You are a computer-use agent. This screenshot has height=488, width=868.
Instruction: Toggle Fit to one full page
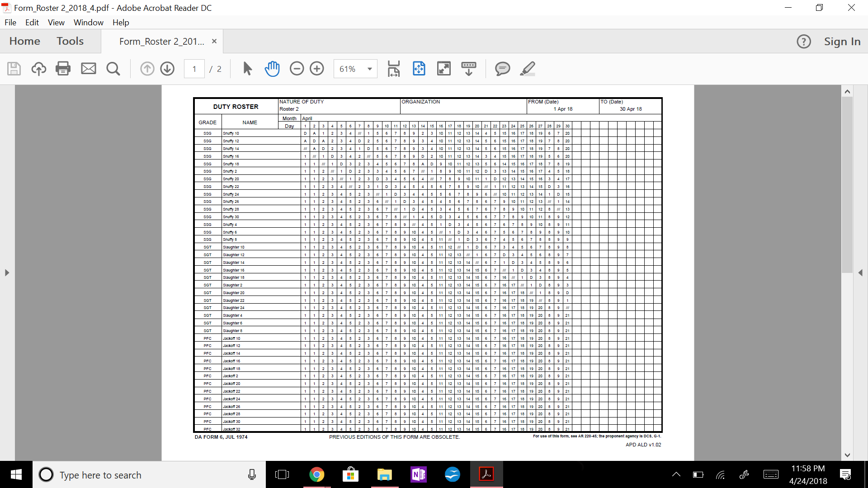[x=419, y=69]
